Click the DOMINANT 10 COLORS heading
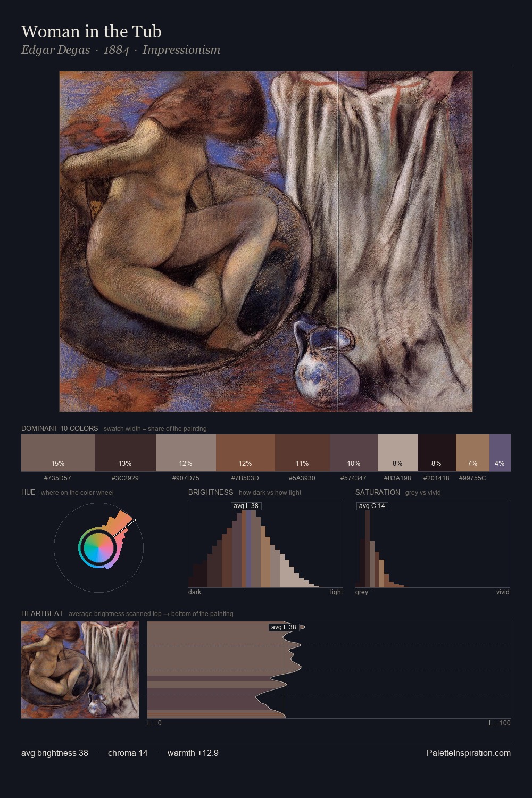532x798 pixels. click(x=60, y=428)
